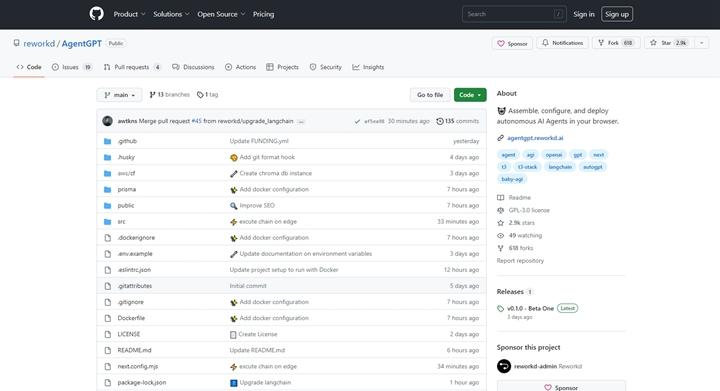Viewport: 720px width, 391px height.
Task: Click the Sign up button
Action: click(x=617, y=14)
